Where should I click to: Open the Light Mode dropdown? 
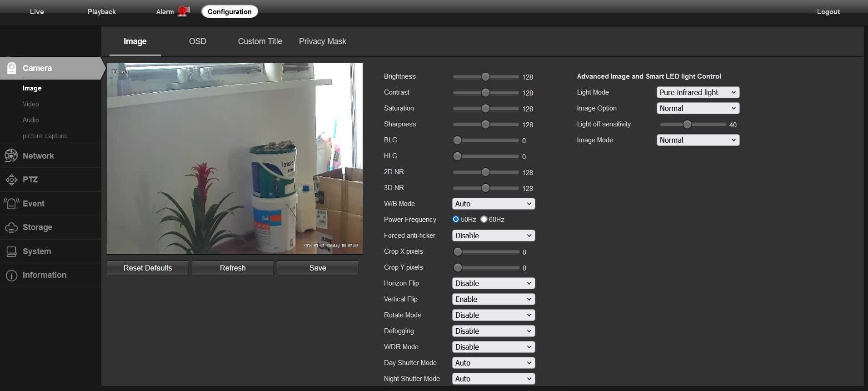pyautogui.click(x=698, y=92)
